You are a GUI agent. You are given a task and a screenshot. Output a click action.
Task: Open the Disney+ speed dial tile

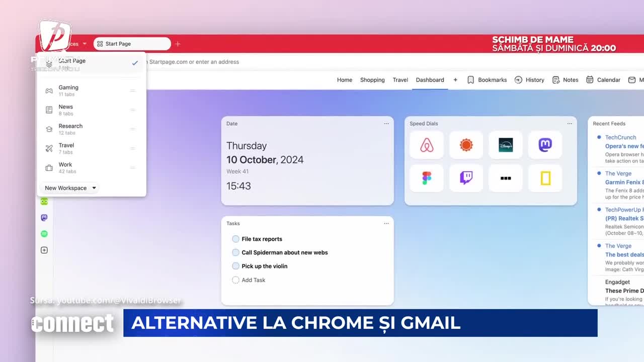pyautogui.click(x=506, y=145)
